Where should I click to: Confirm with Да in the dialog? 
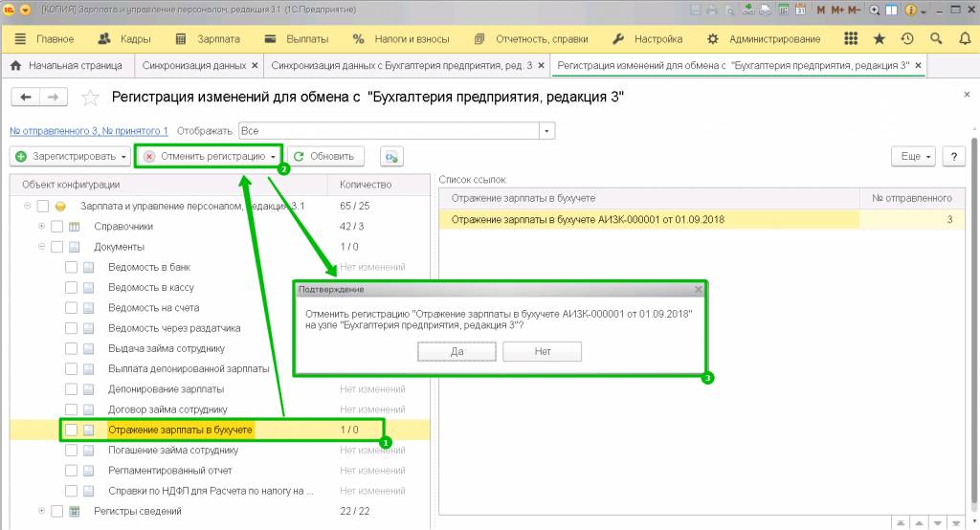[x=457, y=351]
